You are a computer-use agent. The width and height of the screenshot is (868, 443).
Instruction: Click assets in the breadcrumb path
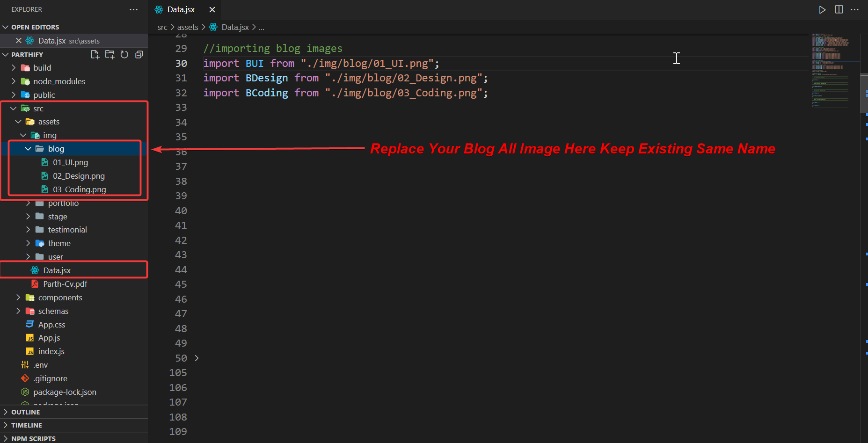(188, 28)
